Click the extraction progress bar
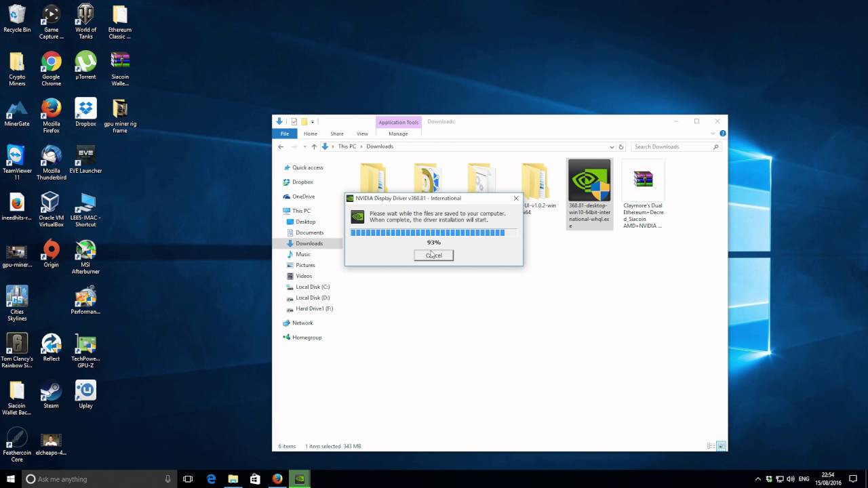868x488 pixels. pos(434,232)
